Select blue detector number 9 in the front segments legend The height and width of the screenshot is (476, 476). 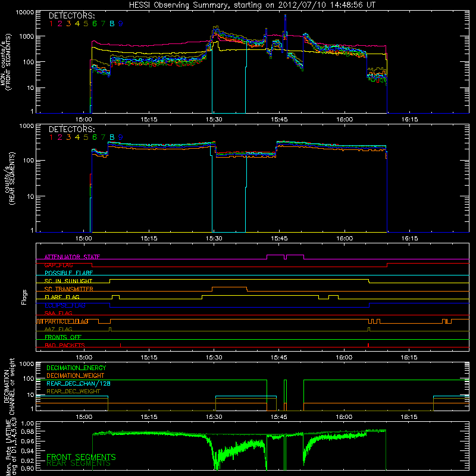pyautogui.click(x=121, y=24)
